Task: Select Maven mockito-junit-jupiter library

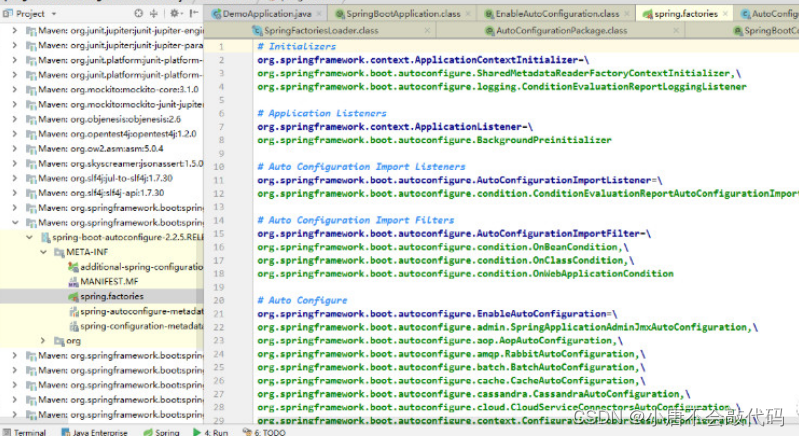Action: 120,104
